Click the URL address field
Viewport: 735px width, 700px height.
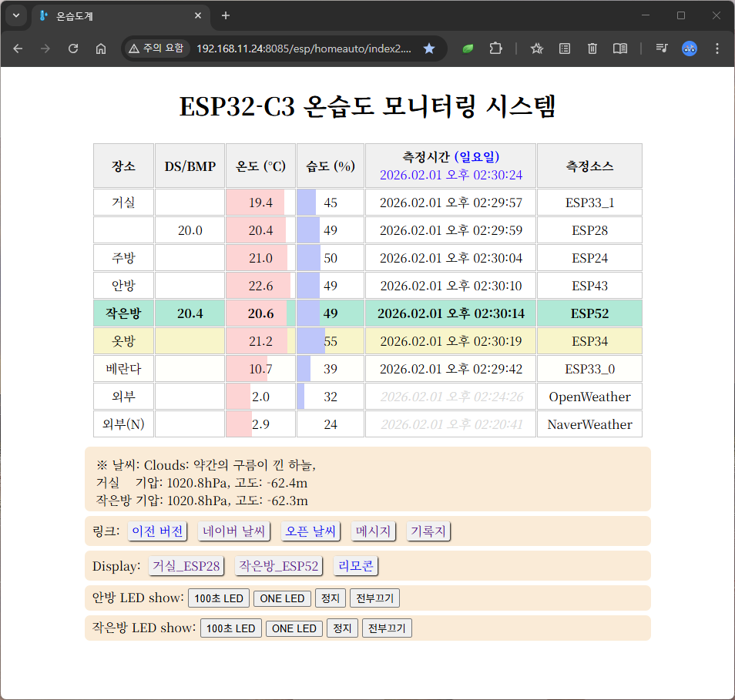304,49
